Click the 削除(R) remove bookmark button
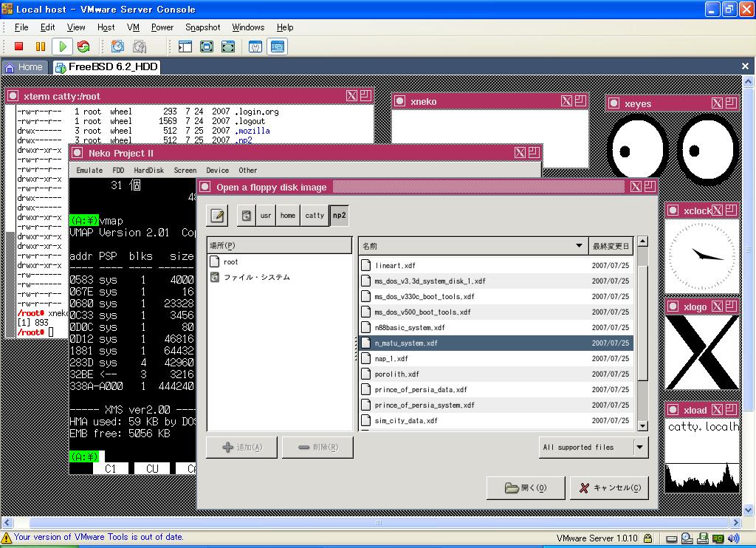The image size is (756, 548). [x=317, y=447]
